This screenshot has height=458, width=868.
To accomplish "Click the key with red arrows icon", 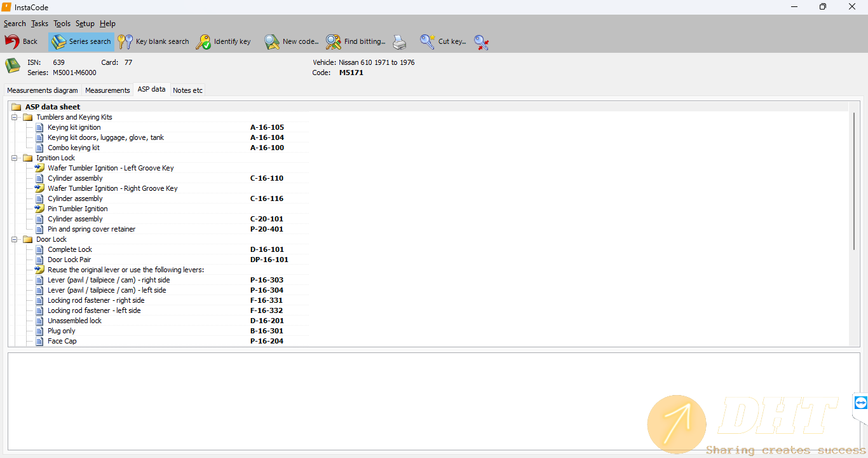I will tap(481, 43).
